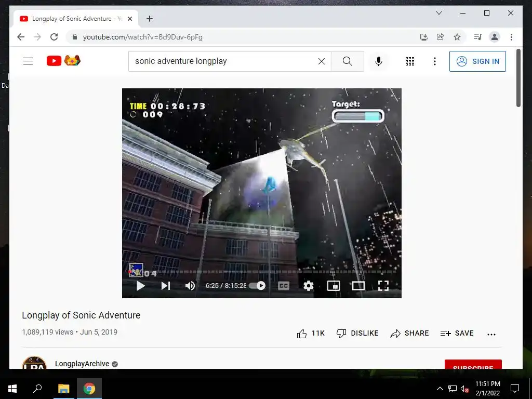Go forward in browser history

pyautogui.click(x=37, y=37)
